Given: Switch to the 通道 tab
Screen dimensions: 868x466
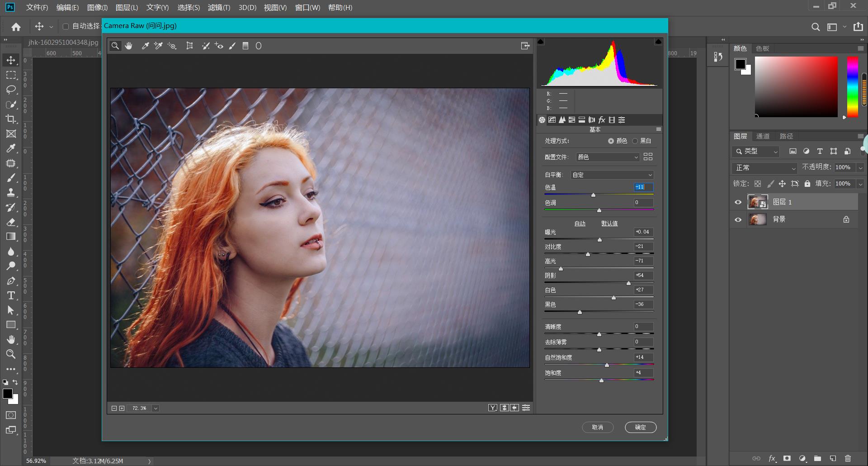Looking at the screenshot, I should tap(763, 136).
